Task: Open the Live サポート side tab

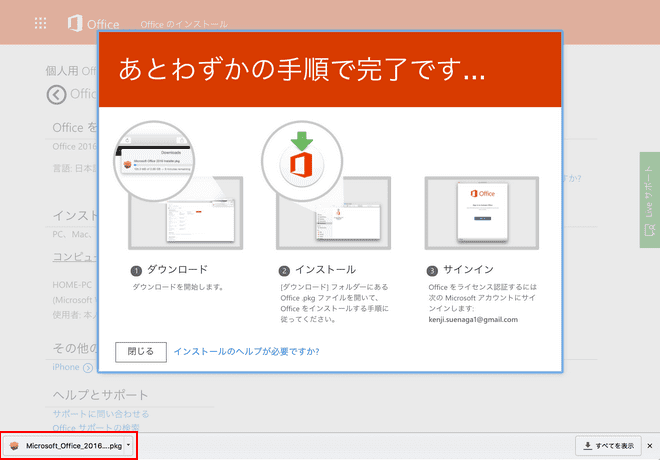Action: tap(649, 200)
